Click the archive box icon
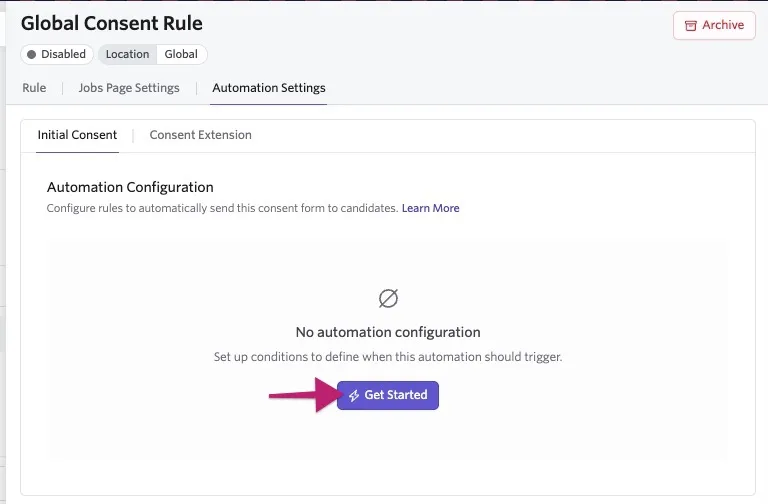The image size is (768, 504). (691, 26)
